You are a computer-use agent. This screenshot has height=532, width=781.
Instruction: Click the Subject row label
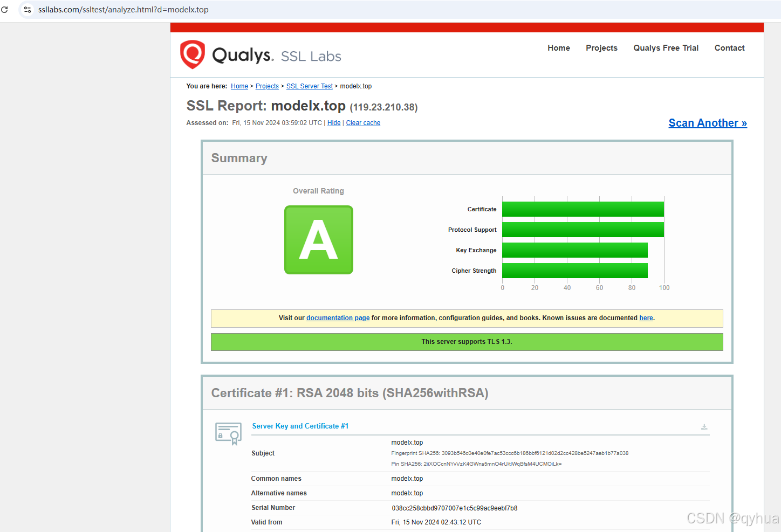tap(263, 453)
